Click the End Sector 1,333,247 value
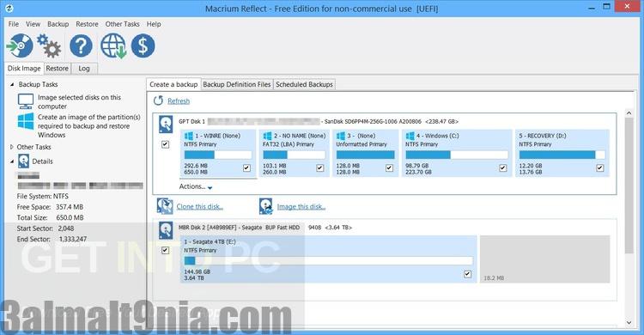Screen dimensions: 644x335 click(73, 239)
